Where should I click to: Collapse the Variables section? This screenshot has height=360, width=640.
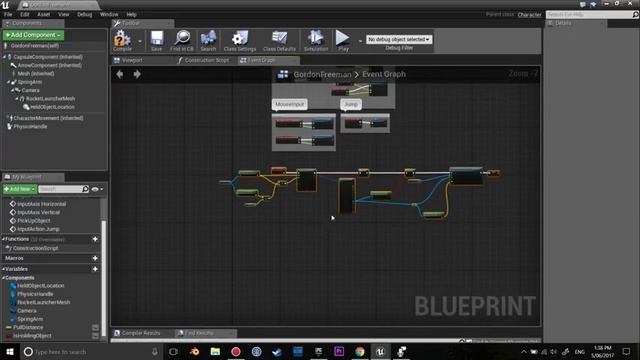pos(3,269)
